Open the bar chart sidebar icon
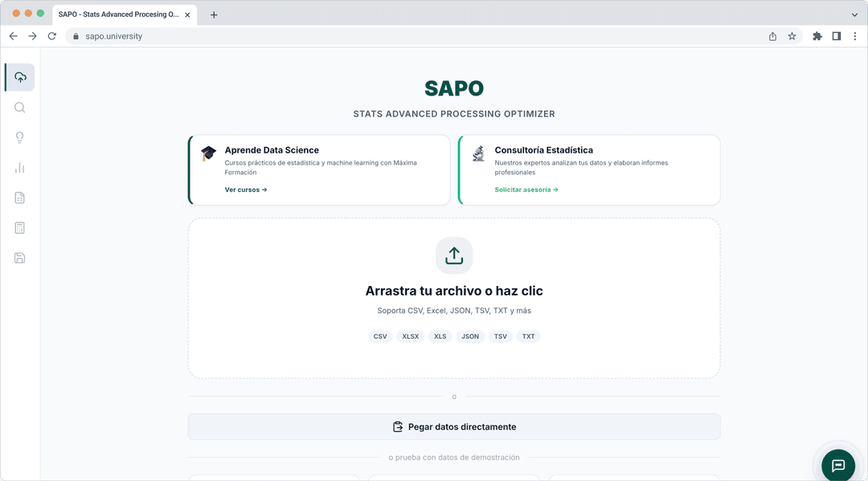The width and height of the screenshot is (868, 481). [20, 168]
